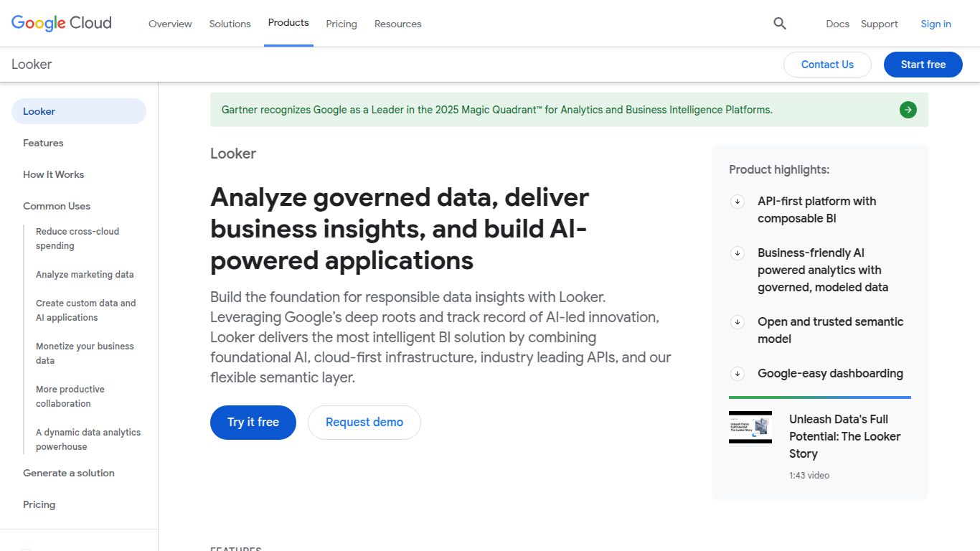Click the arrow icon beside Google-easy dashboarding
The height and width of the screenshot is (551, 980).
click(x=737, y=373)
